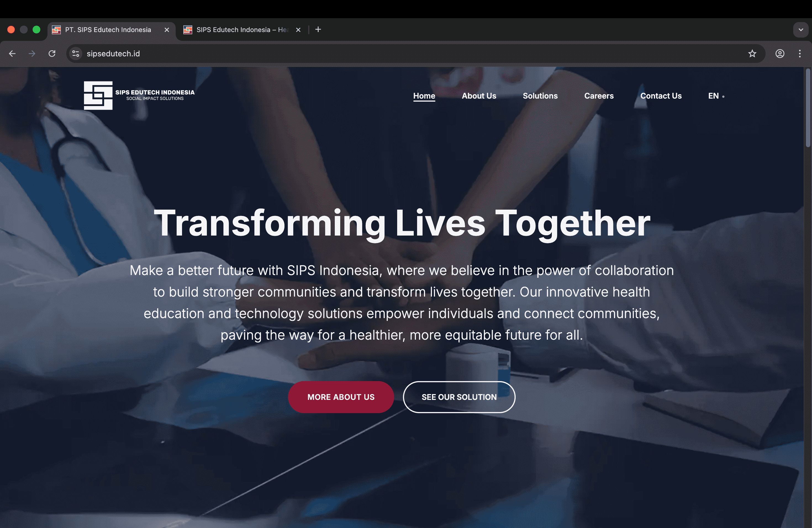812x528 pixels.
Task: Click the MORE ABOUT US button
Action: point(341,397)
